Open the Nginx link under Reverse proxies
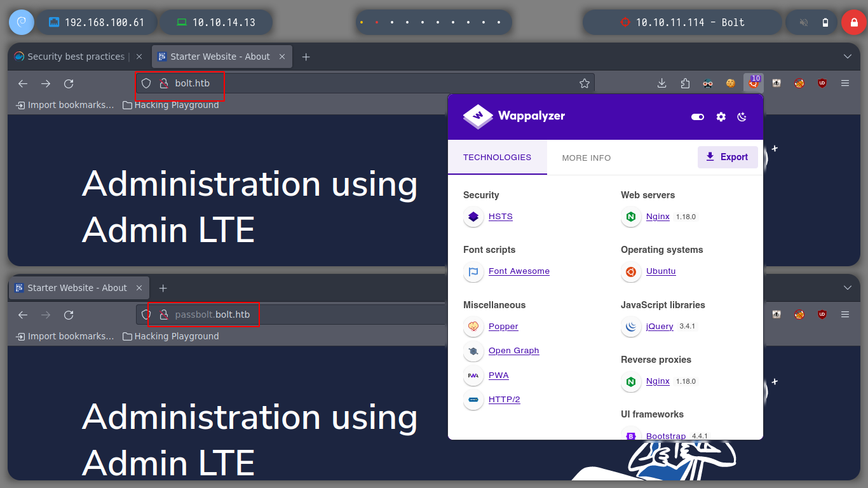 point(658,381)
